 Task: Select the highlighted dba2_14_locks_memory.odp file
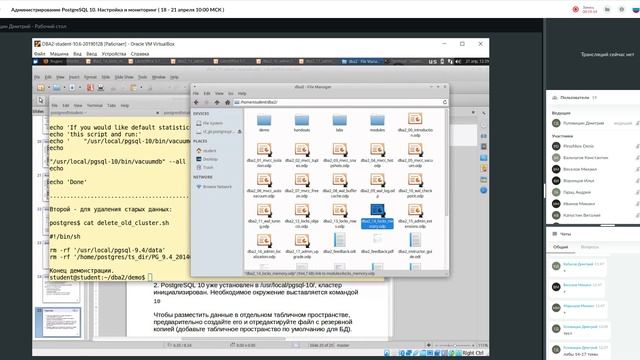click(378, 216)
